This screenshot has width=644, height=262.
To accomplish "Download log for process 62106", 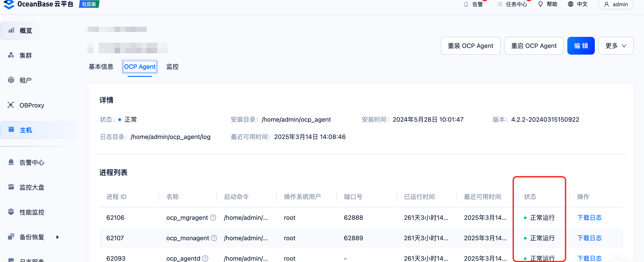I will coord(589,218).
